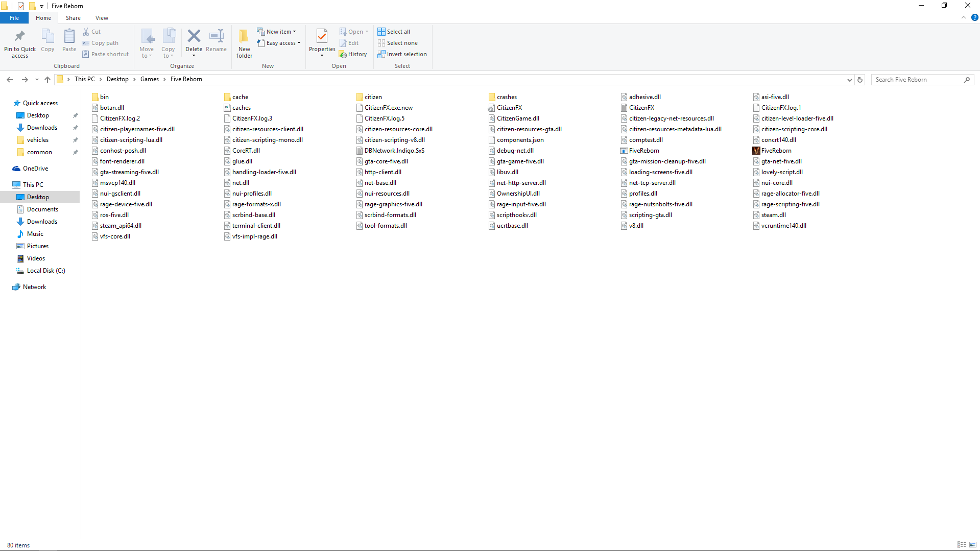Navigate to Desktop in the breadcrumb
The height and width of the screenshot is (551, 980).
tap(117, 79)
